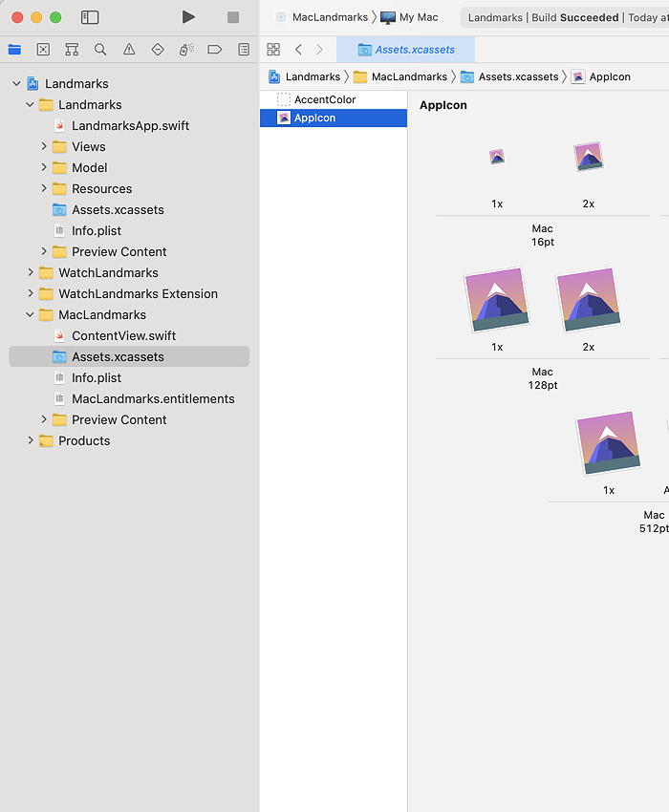
Task: Click MacLandmarks in the breadcrumb bar
Action: point(400,76)
